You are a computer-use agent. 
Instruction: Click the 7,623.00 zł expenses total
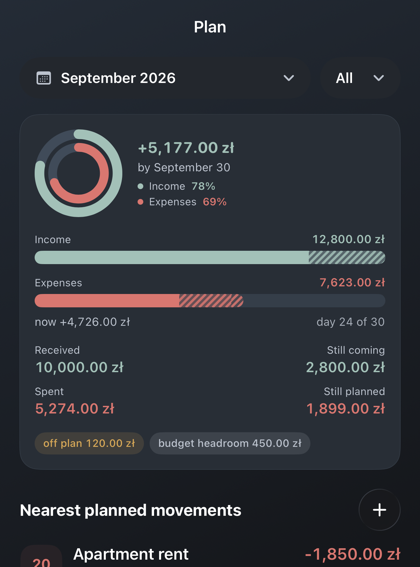[x=352, y=282]
